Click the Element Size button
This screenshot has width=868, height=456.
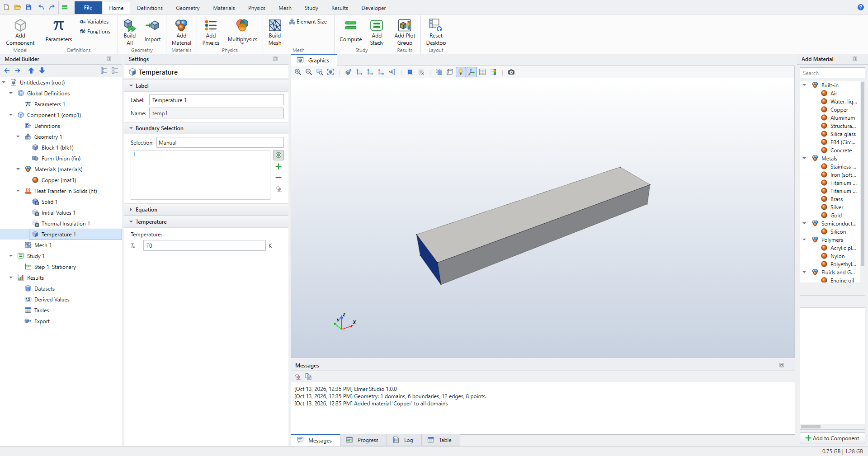tap(308, 22)
